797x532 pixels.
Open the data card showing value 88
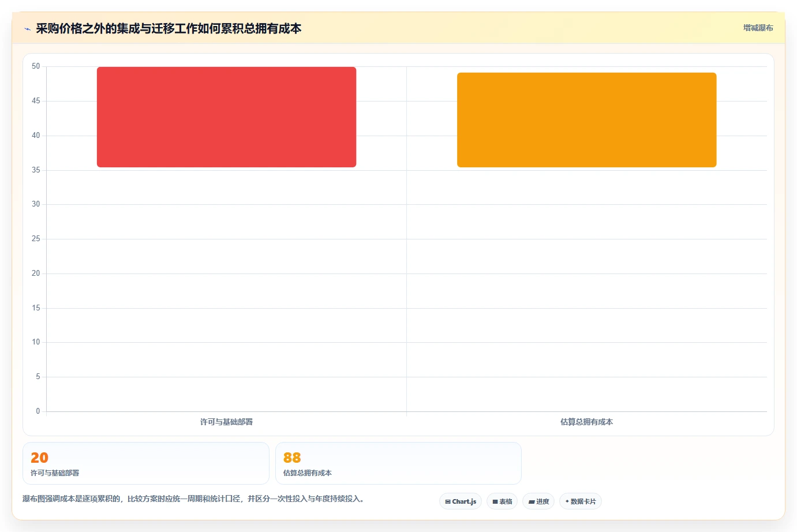pyautogui.click(x=398, y=463)
